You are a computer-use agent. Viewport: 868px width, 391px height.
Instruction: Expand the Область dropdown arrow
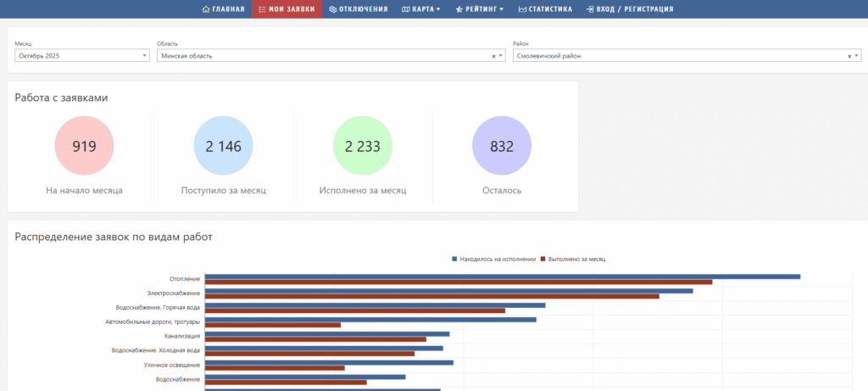coord(501,56)
